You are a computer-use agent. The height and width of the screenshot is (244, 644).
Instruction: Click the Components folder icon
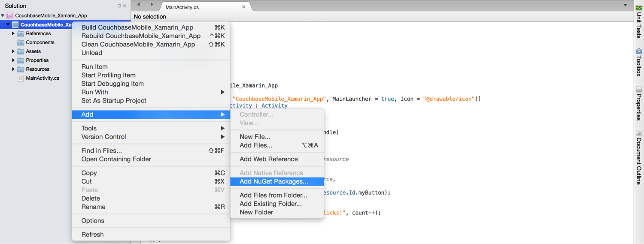21,42
